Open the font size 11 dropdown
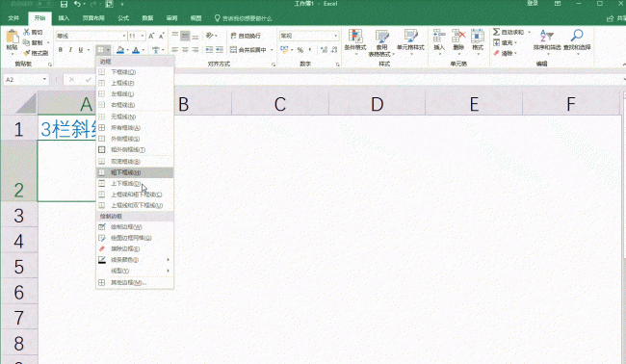The height and width of the screenshot is (364, 626). (x=143, y=36)
